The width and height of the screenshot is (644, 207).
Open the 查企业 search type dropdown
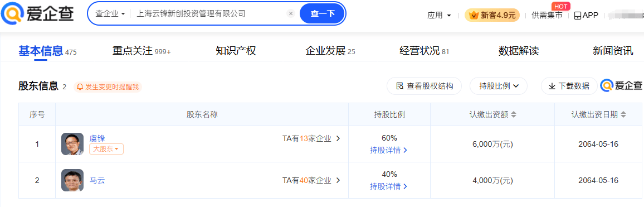point(110,13)
